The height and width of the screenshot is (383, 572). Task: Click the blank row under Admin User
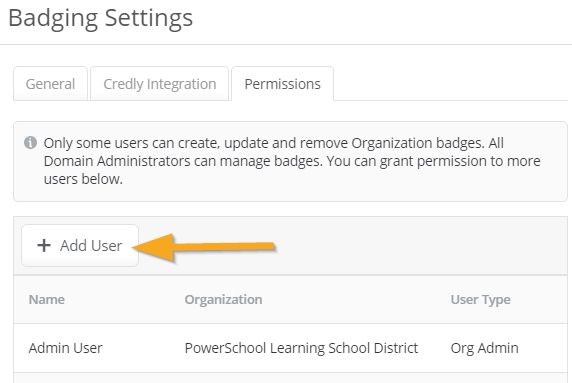tap(290, 378)
